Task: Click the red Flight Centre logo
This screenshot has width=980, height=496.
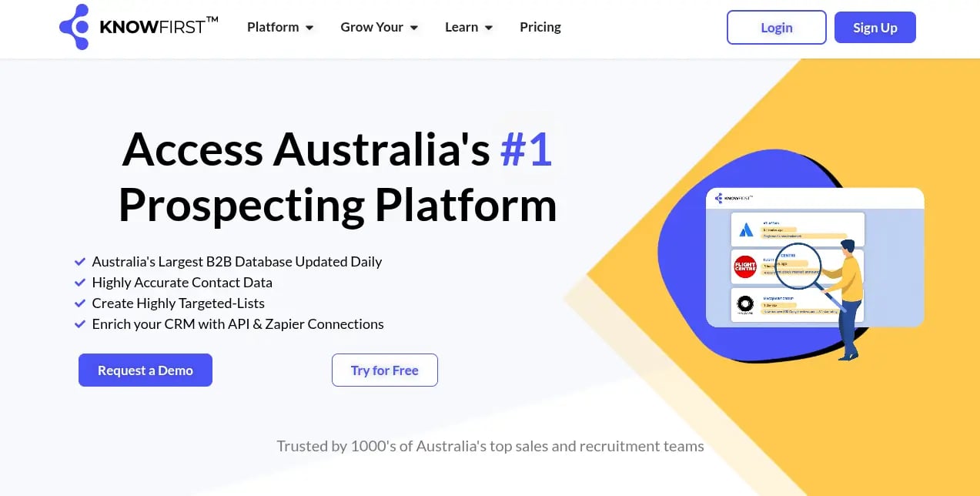Action: [745, 267]
